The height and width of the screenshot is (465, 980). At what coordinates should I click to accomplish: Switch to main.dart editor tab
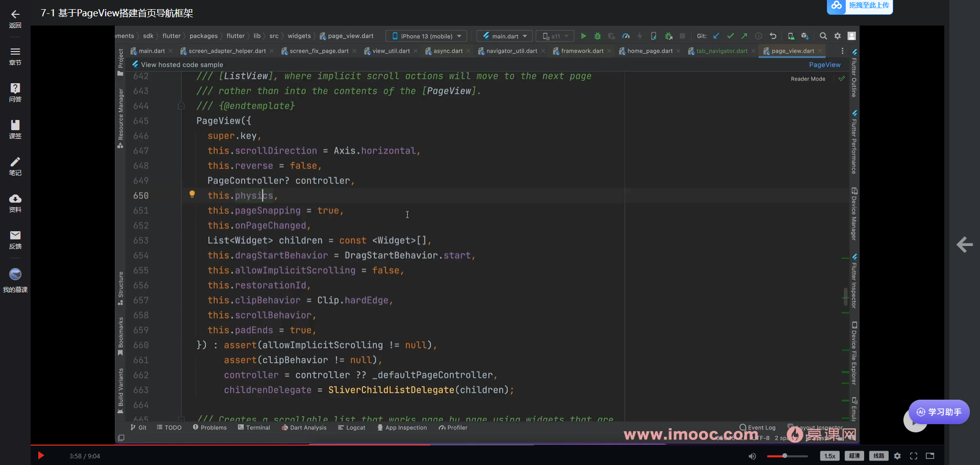pyautogui.click(x=152, y=51)
